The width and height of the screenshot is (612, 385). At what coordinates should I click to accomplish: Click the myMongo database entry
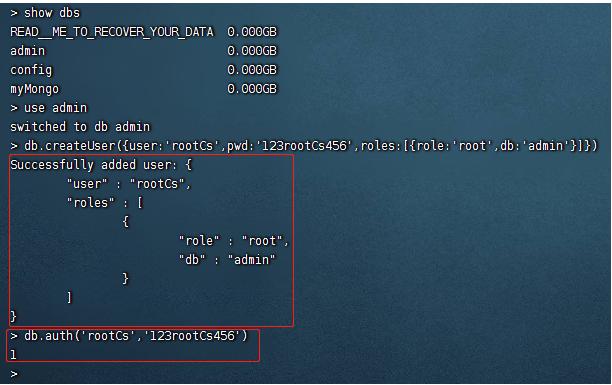[35, 89]
